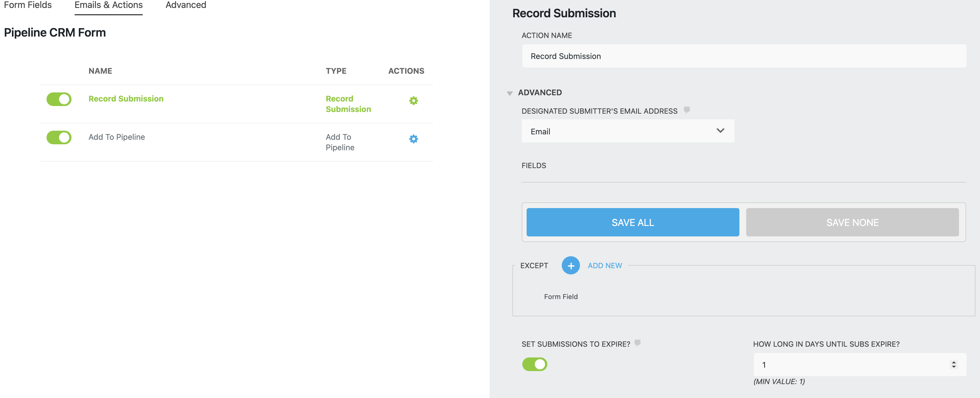Open the Email submitter address dropdown
Image resolution: width=980 pixels, height=398 pixels.
pos(627,131)
